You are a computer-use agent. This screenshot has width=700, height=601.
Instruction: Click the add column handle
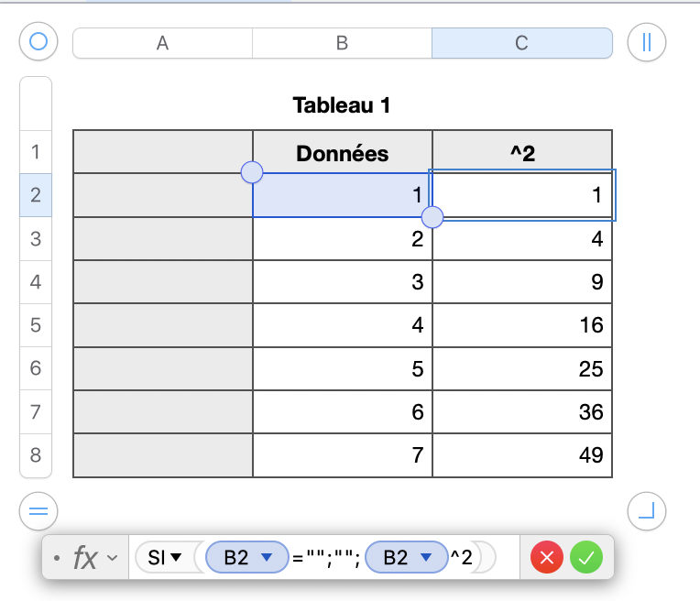647,41
